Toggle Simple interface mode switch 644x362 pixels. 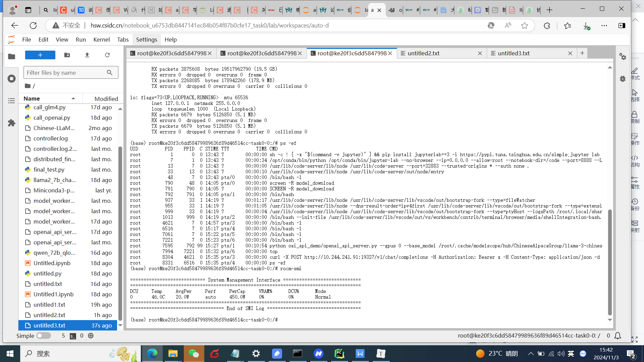click(44, 336)
